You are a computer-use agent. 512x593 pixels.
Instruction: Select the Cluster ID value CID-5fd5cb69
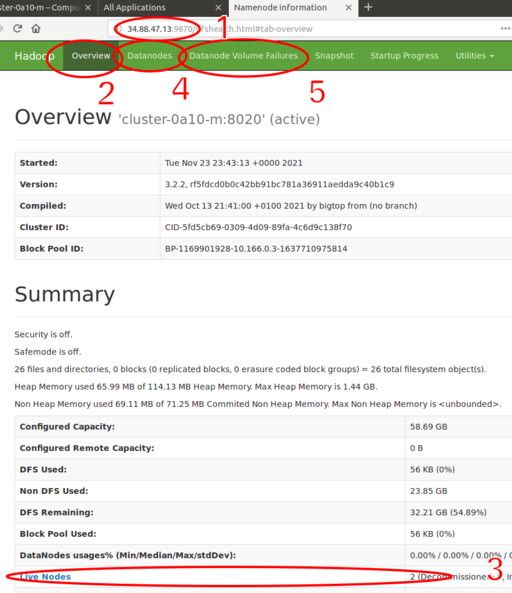[x=258, y=227]
